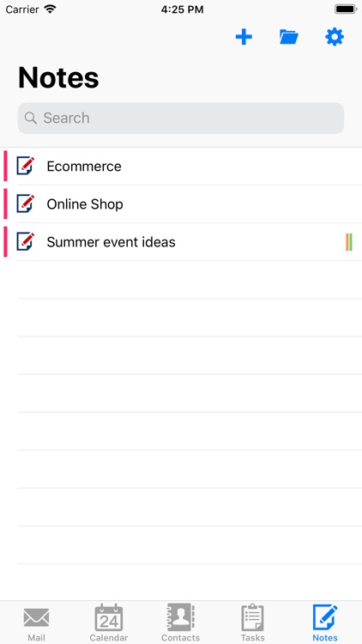Switch to the Calendar tab

point(109,623)
